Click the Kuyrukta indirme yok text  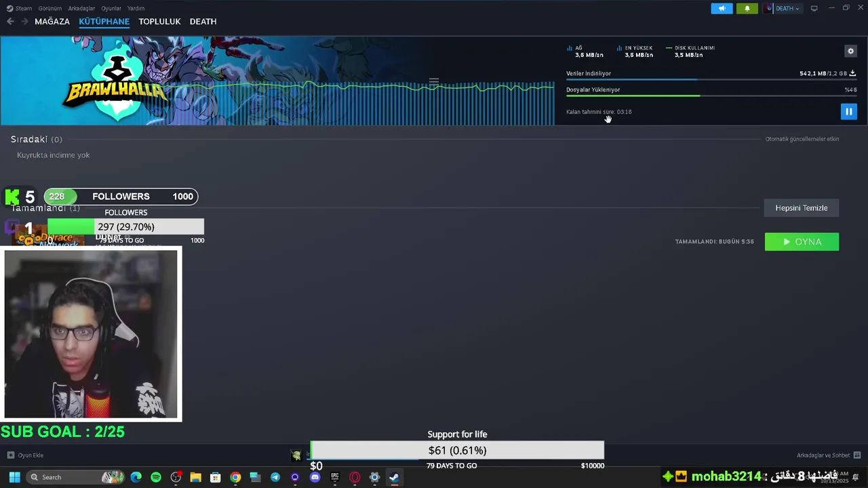[54, 155]
